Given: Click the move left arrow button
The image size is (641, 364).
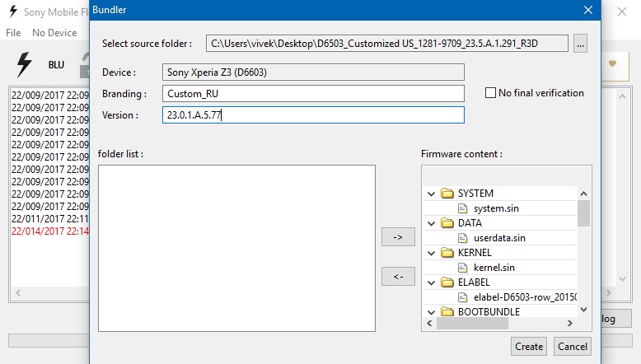Looking at the screenshot, I should (398, 277).
